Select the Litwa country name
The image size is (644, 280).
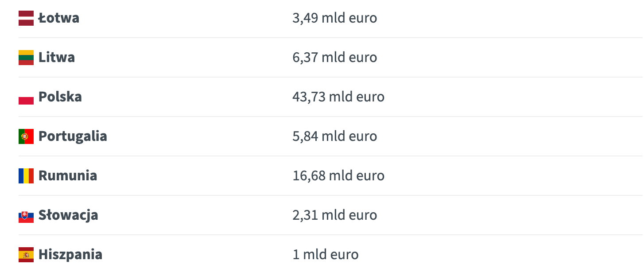pyautogui.click(x=57, y=58)
